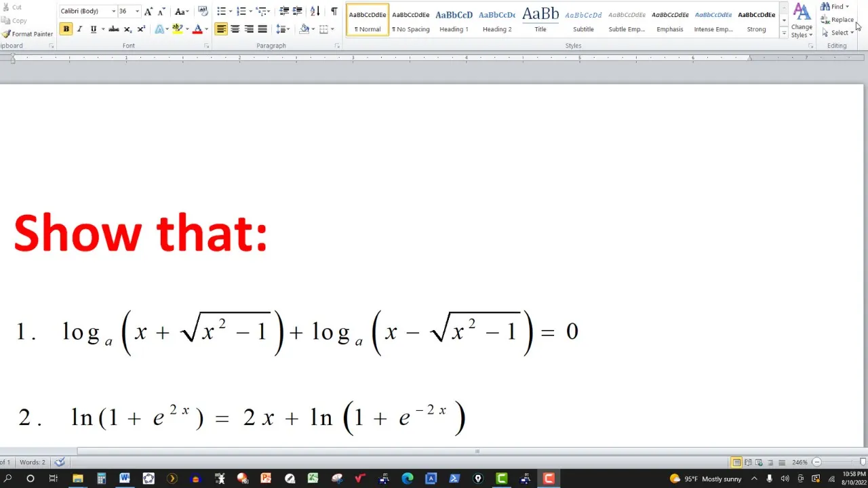Click Borders icon
The width and height of the screenshot is (868, 488).
[x=324, y=29]
